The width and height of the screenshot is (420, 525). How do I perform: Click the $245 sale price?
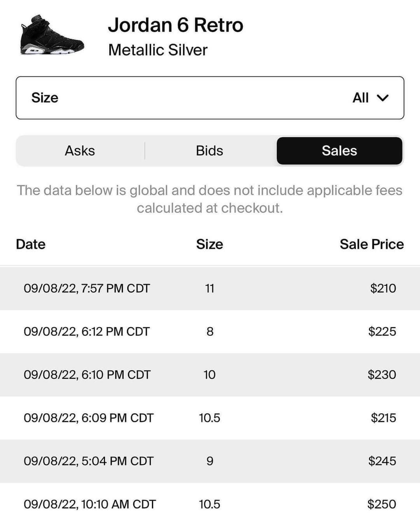pyautogui.click(x=382, y=461)
